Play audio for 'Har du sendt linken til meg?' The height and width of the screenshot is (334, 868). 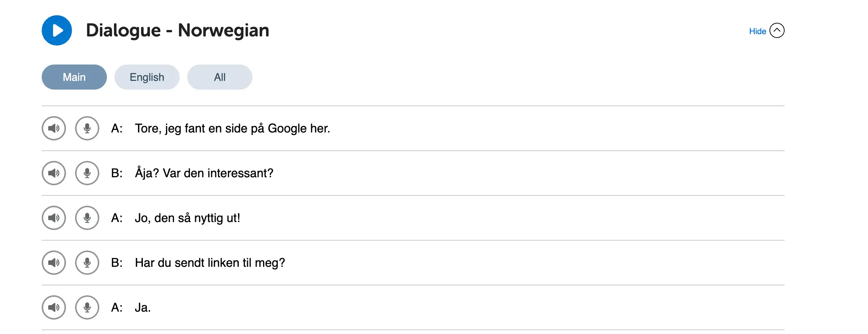point(54,263)
